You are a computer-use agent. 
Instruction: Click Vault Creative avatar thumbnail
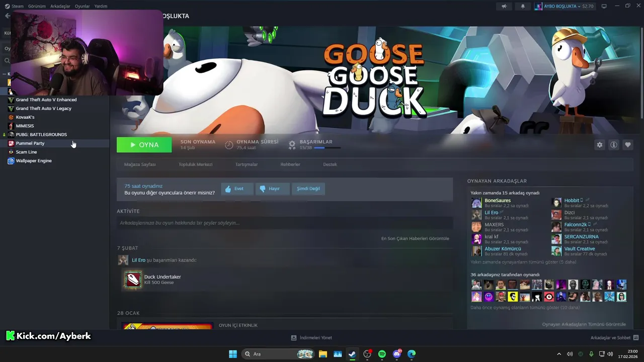556,251
